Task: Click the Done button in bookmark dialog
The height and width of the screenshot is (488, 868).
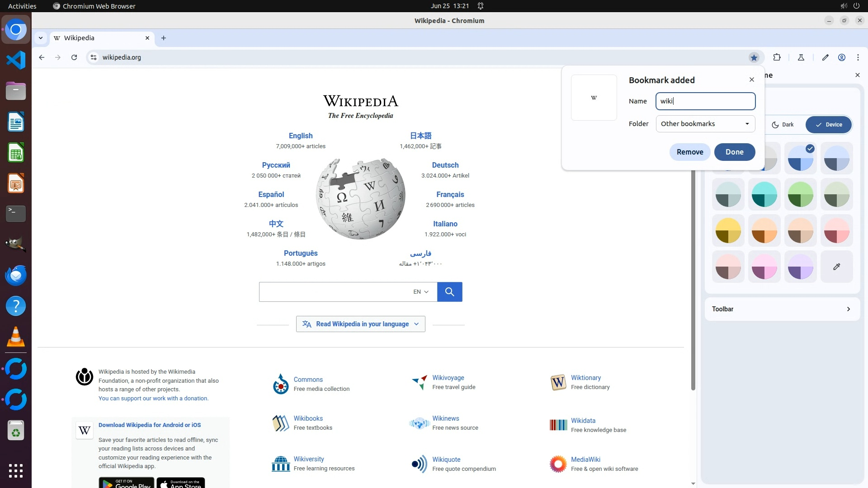Action: [734, 152]
